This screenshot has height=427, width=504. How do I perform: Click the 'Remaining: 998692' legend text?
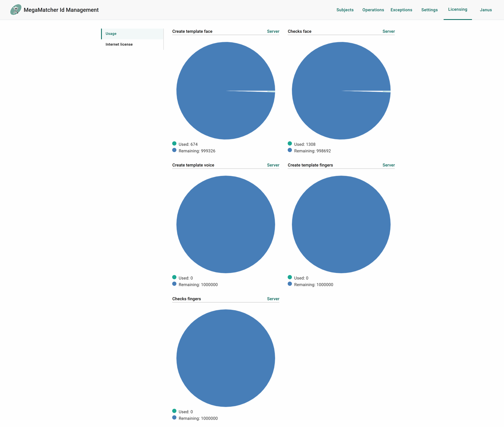click(312, 151)
